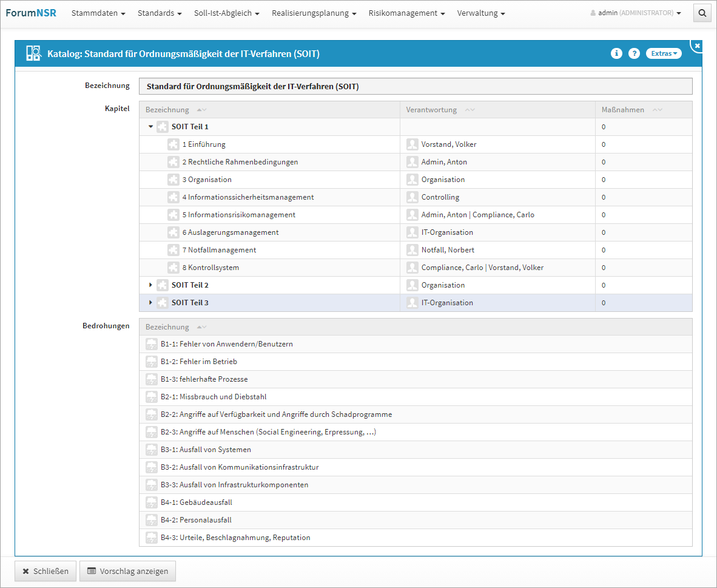The image size is (717, 588).
Task: Sort chapters by Verantwortung column
Action: pos(470,110)
